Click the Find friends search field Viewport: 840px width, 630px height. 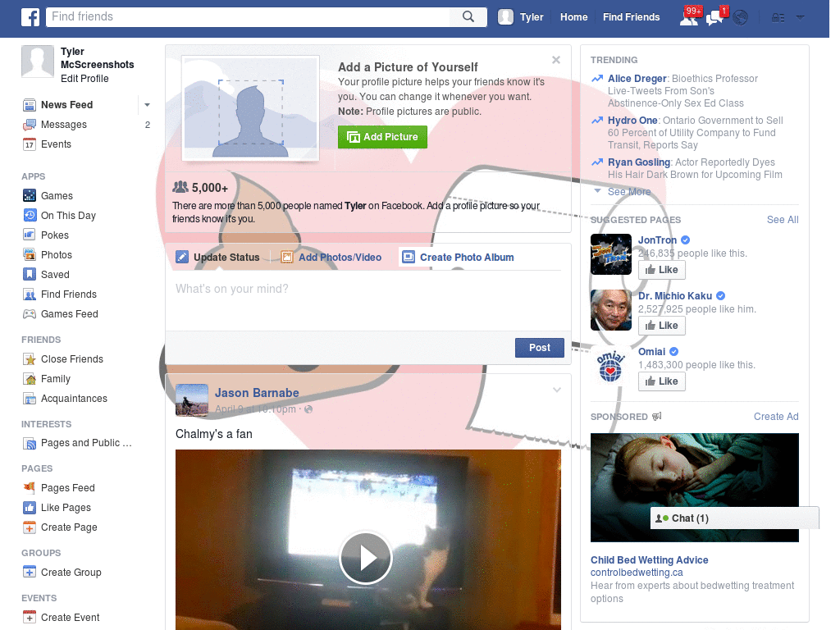(249, 16)
